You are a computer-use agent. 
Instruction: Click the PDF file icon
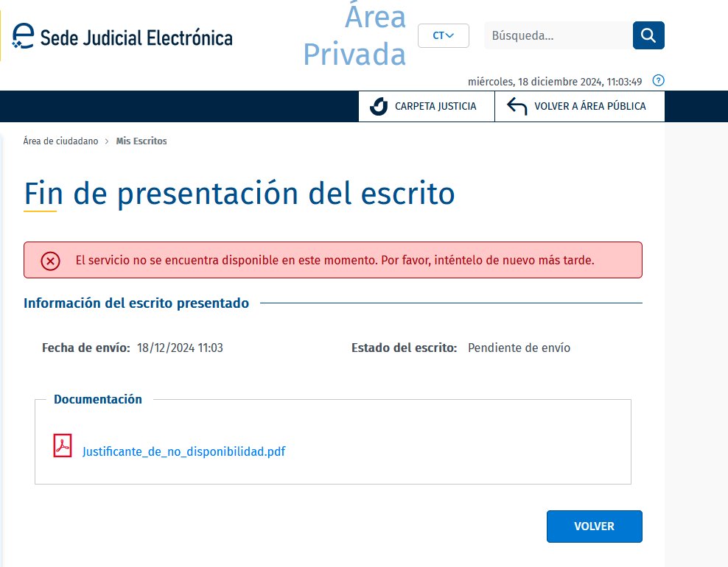pyautogui.click(x=63, y=446)
